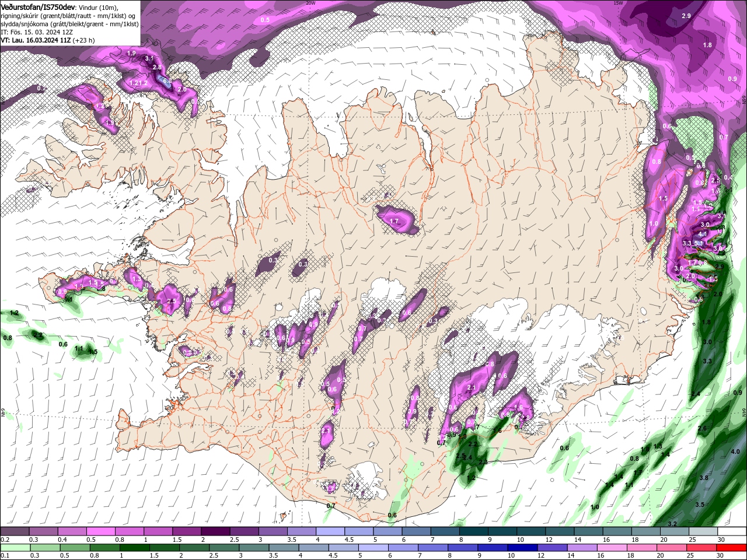Click the 'VT: Lau. 16.03.2024 11Z' valid time

pyautogui.click(x=36, y=40)
